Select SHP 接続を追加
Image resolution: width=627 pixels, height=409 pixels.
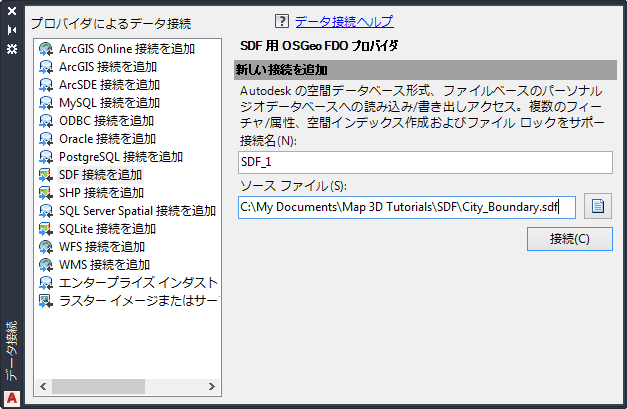[x=101, y=193]
